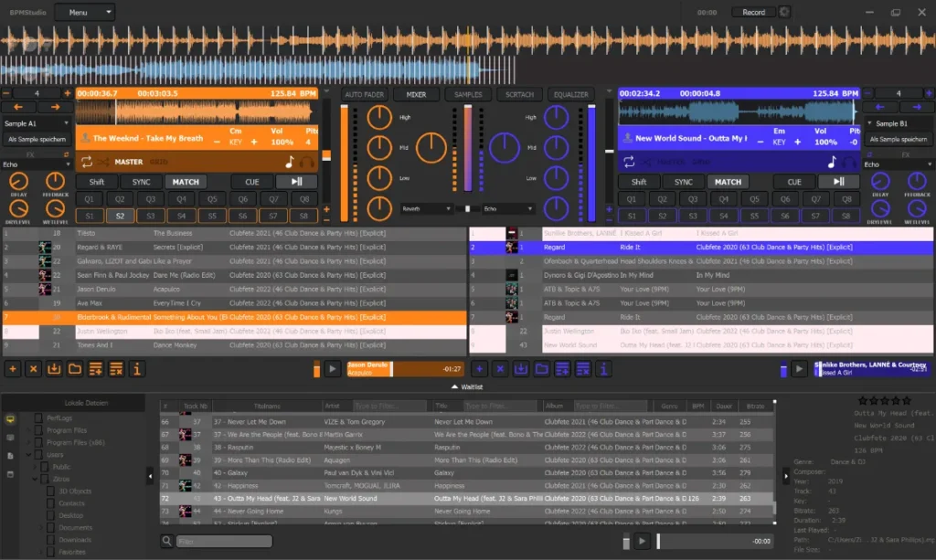Select the yellow monitor icon in browser sidebar
Screen dimensions: 936x560
point(10,419)
